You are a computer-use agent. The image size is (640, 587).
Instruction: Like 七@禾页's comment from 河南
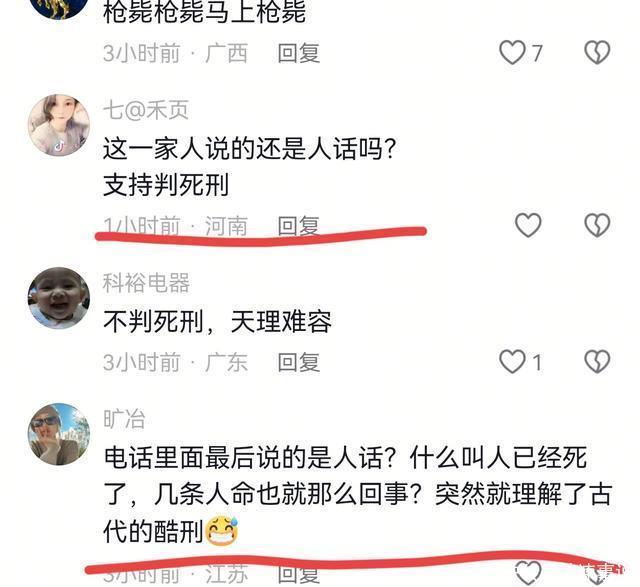tap(528, 225)
